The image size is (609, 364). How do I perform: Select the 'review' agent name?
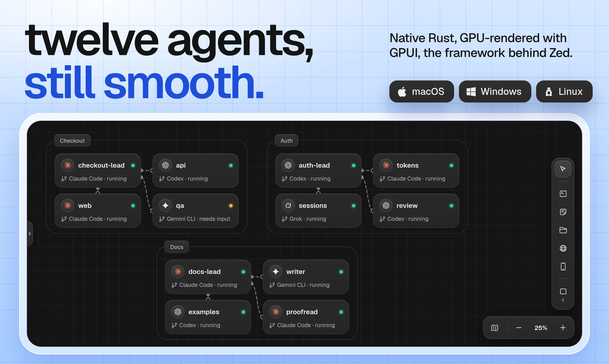click(407, 205)
